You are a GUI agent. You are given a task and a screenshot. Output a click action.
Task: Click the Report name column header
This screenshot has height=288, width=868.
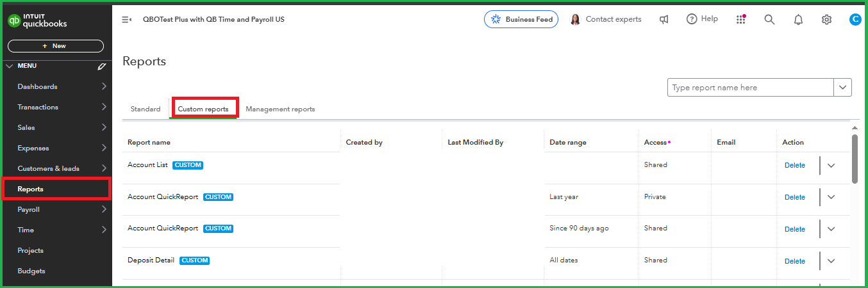[149, 142]
